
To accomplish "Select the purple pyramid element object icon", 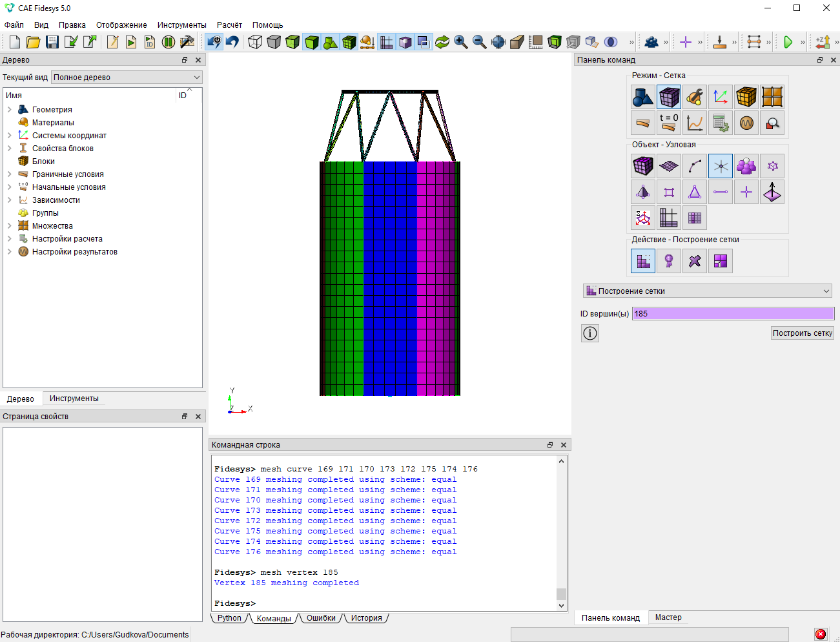I will pyautogui.click(x=643, y=192).
